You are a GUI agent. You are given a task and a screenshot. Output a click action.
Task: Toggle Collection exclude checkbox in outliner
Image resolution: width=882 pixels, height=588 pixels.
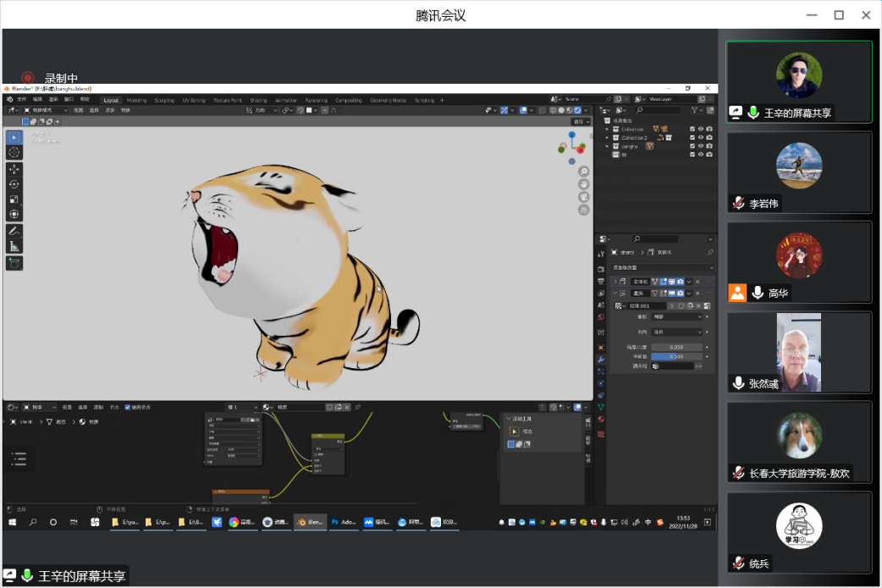pyautogui.click(x=692, y=129)
